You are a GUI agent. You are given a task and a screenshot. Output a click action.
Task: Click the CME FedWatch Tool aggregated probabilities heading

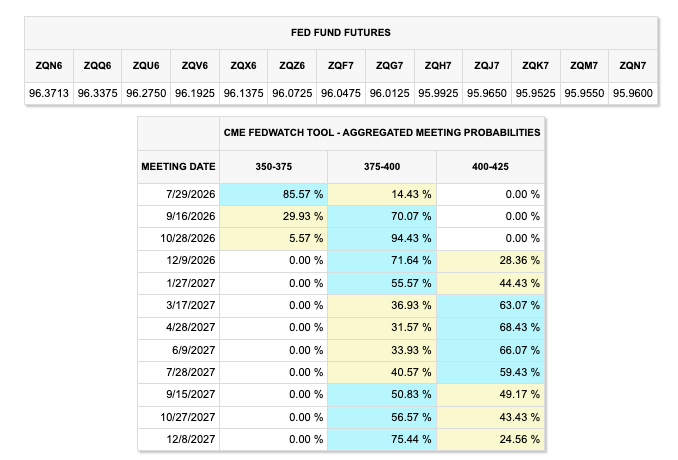coord(382,133)
